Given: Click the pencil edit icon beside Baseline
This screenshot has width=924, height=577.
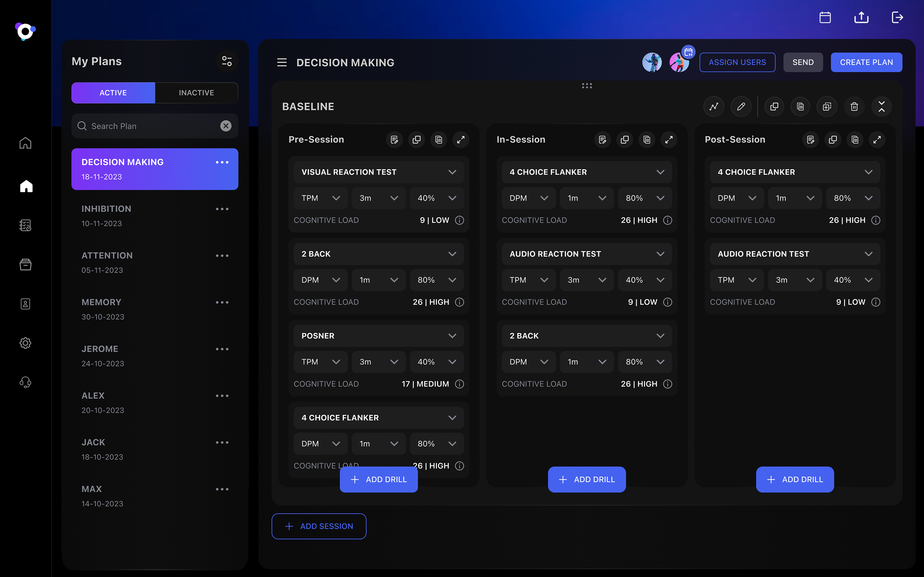Looking at the screenshot, I should [x=741, y=106].
